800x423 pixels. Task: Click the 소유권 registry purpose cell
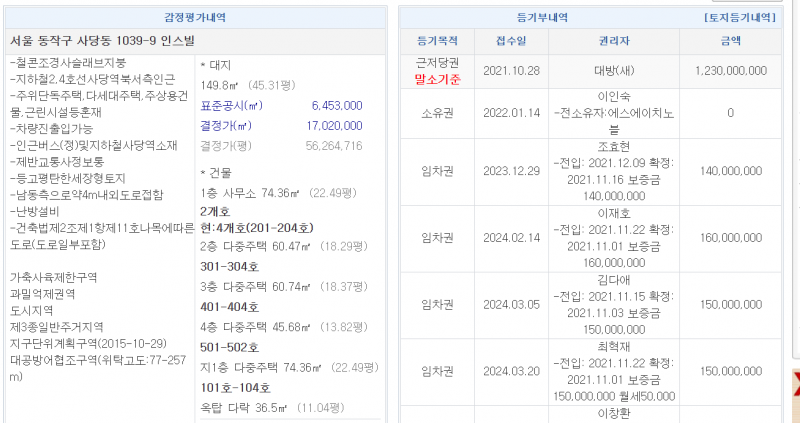(438, 112)
